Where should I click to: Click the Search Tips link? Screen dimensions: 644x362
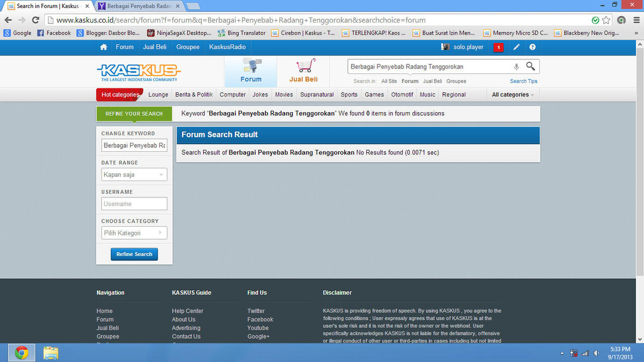524,81
